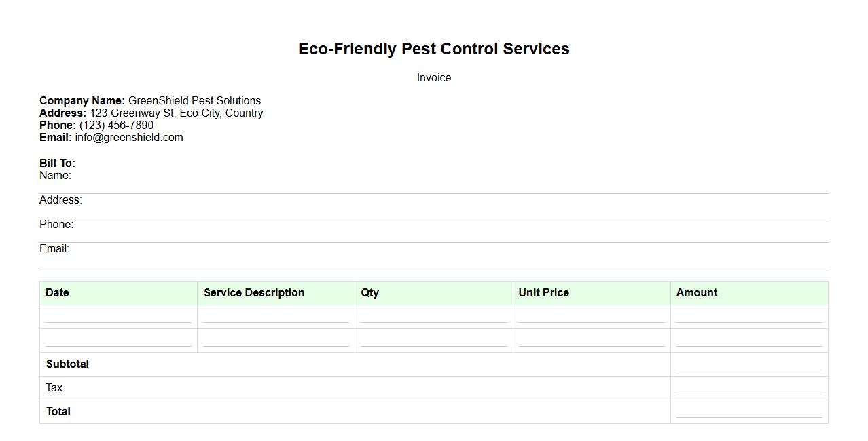Click first row Date field
Viewport: 868px width, 441px height.
click(118, 317)
